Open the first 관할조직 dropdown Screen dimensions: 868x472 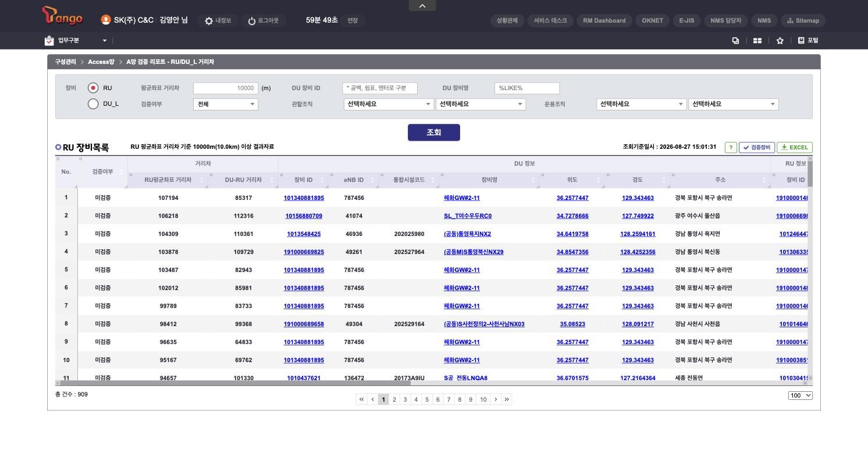[388, 104]
